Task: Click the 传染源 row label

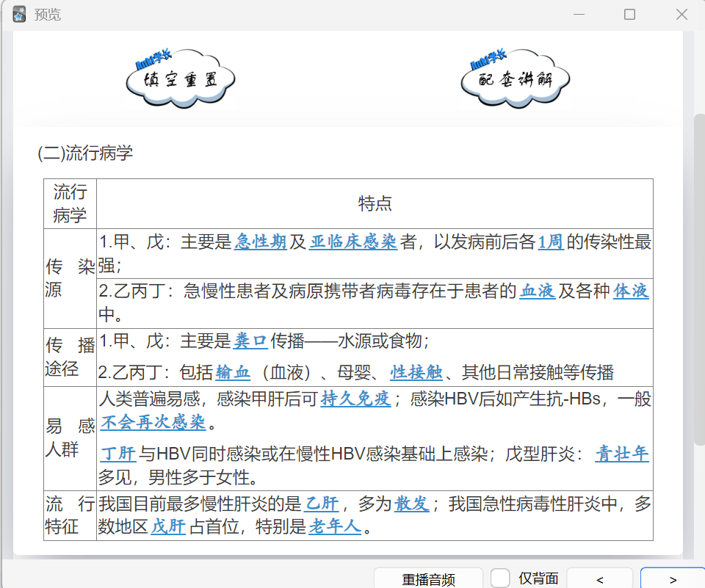Action: pos(70,278)
